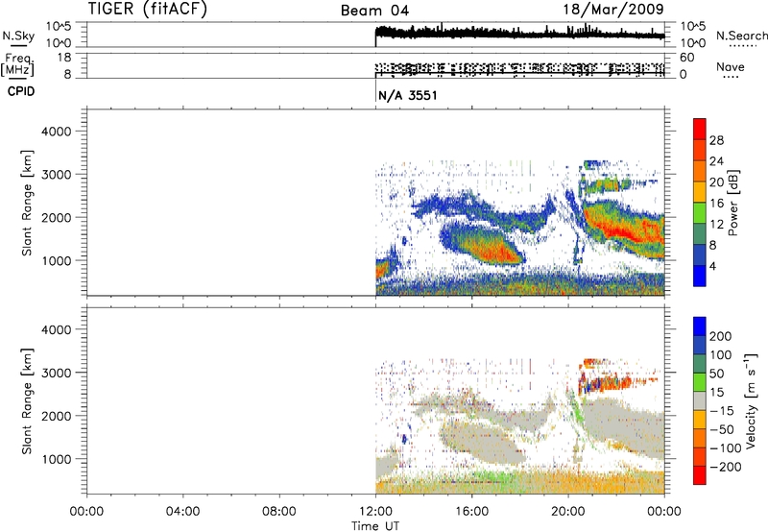This screenshot has height=532, width=768.
Task: Click the '12:00' time tick label
Action: 375,512
